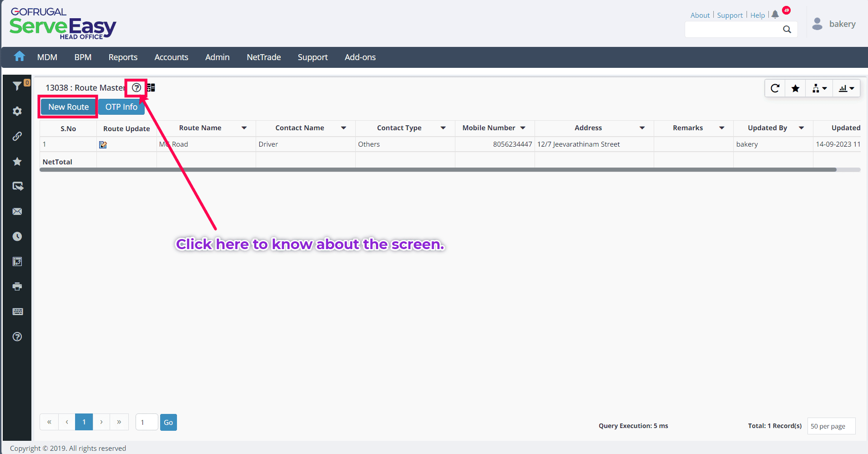Click the OTP Info button

(121, 107)
